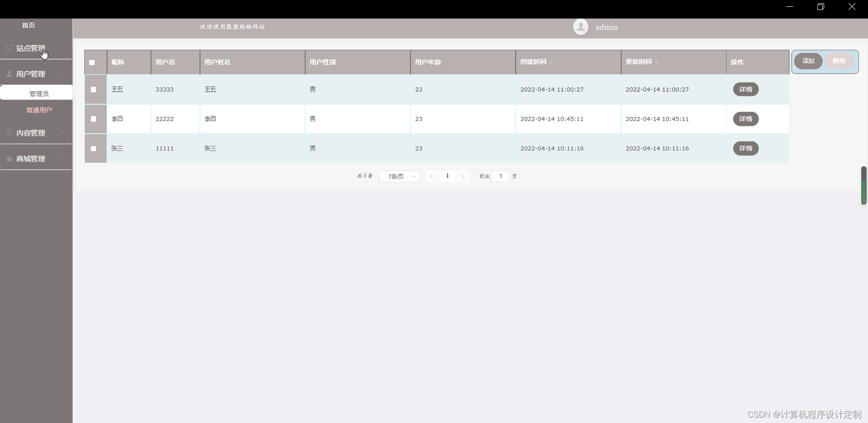The image size is (868, 423).
Task: Check the row checkbox for 王五
Action: pyautogui.click(x=94, y=89)
